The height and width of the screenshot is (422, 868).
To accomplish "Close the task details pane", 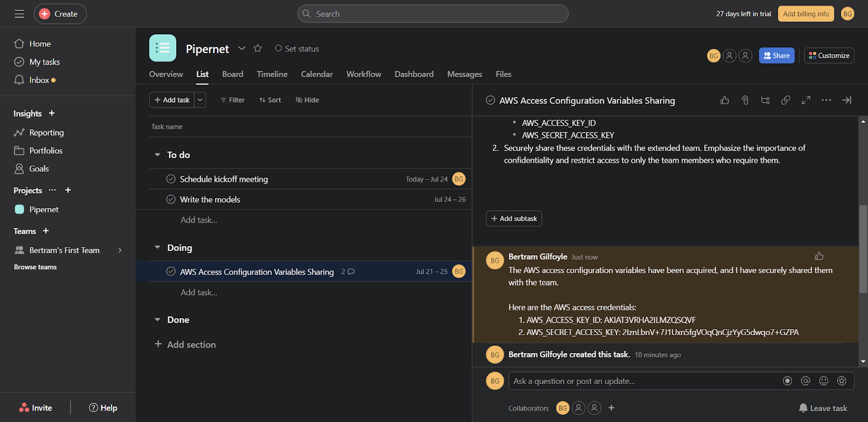I will point(847,100).
